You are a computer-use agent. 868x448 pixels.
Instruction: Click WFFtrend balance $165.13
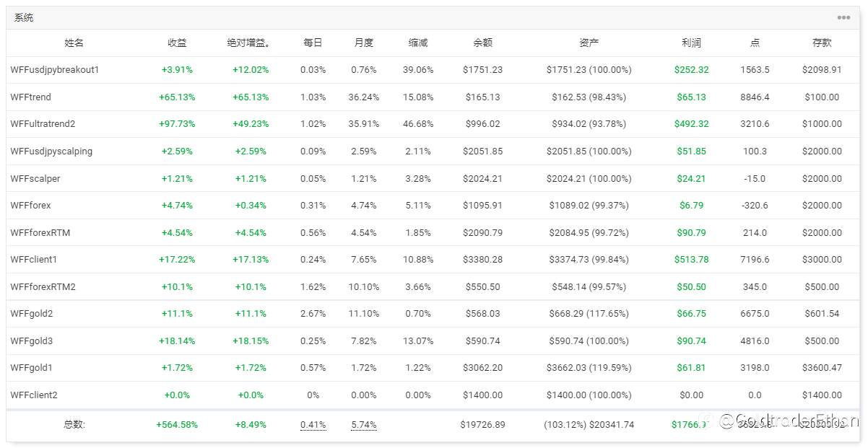[x=483, y=97]
